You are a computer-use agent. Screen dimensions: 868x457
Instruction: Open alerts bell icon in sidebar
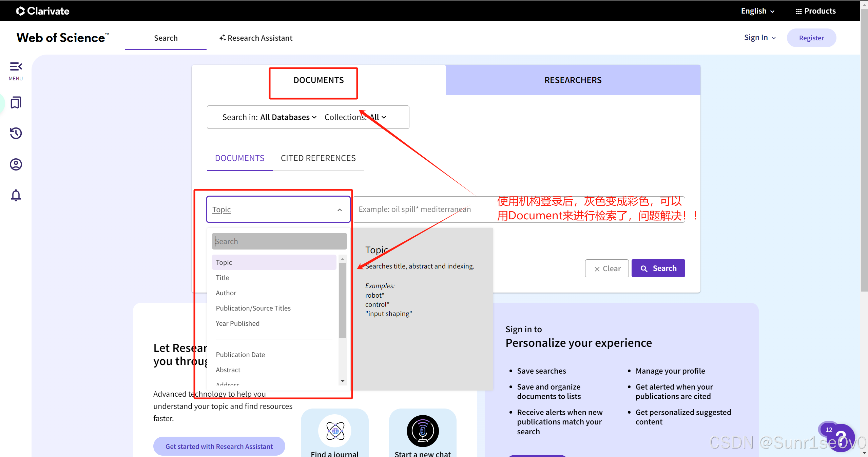coord(16,195)
